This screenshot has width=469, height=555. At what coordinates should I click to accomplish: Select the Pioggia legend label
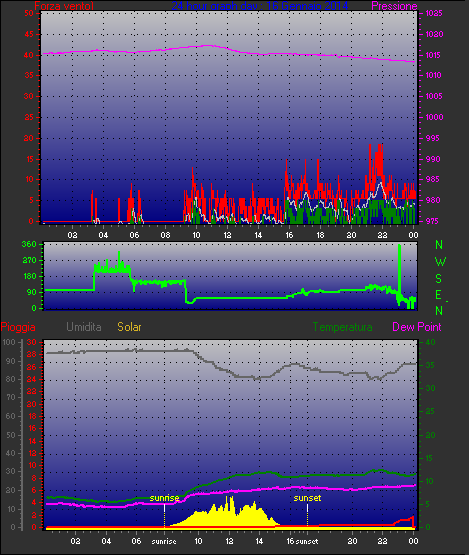click(x=18, y=327)
